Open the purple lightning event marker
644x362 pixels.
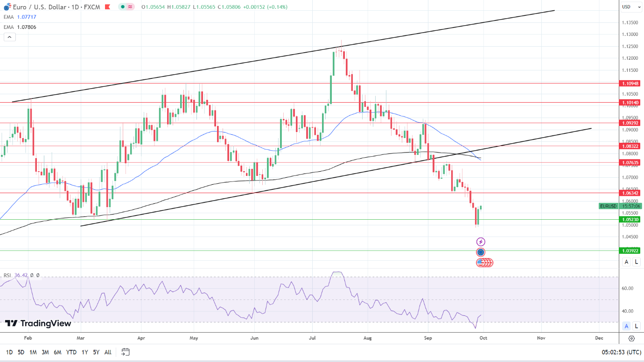click(x=481, y=242)
